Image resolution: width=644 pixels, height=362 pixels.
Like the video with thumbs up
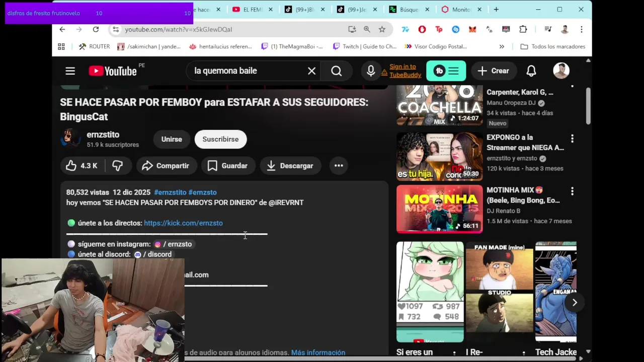click(81, 166)
